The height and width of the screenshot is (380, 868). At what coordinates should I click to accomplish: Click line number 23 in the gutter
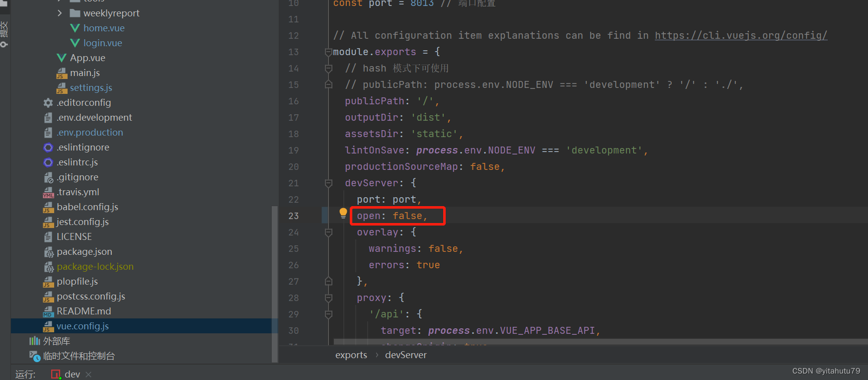click(x=294, y=216)
